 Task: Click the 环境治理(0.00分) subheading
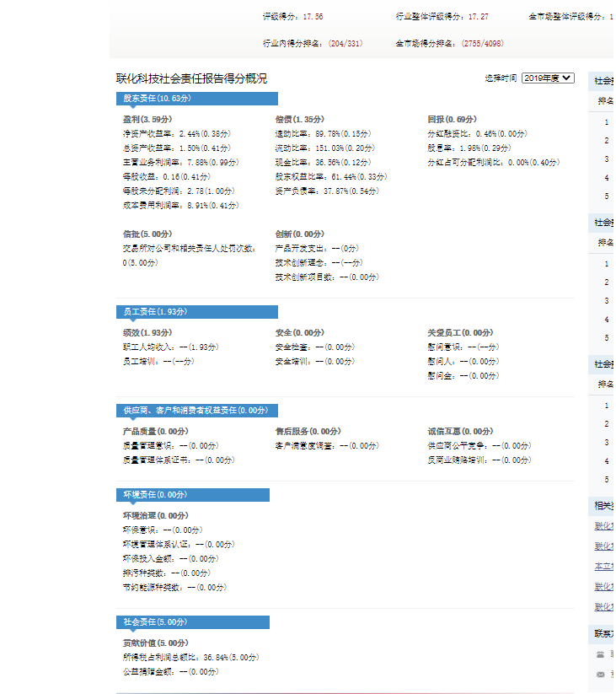point(156,515)
